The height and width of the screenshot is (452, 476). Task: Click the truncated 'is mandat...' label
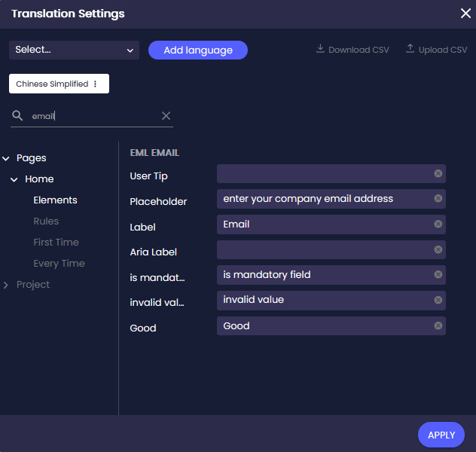pyautogui.click(x=157, y=277)
